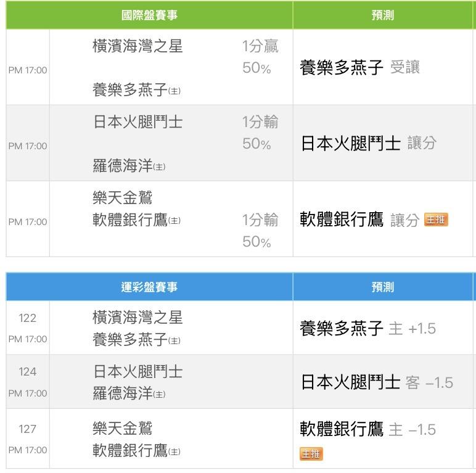The image size is (476, 473).
Task: Select 養樂多燕子 主 +1.5 prediction
Action: [367, 329]
